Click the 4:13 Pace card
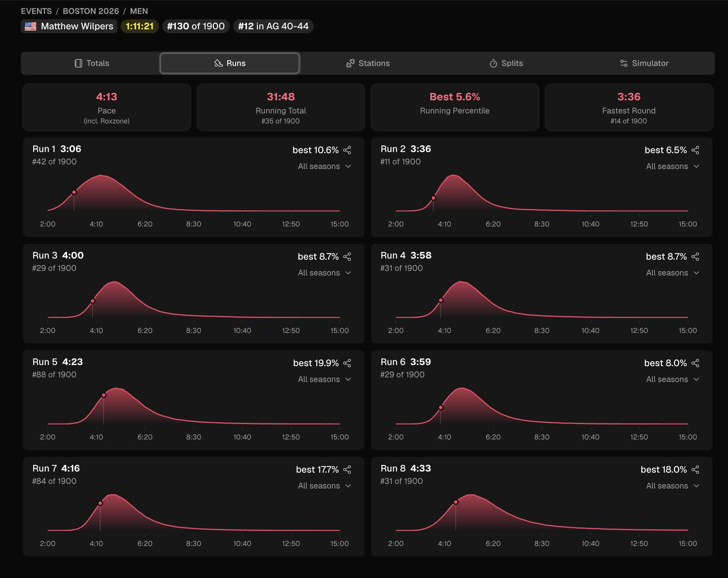Viewport: 728px width, 578px height. pos(107,107)
